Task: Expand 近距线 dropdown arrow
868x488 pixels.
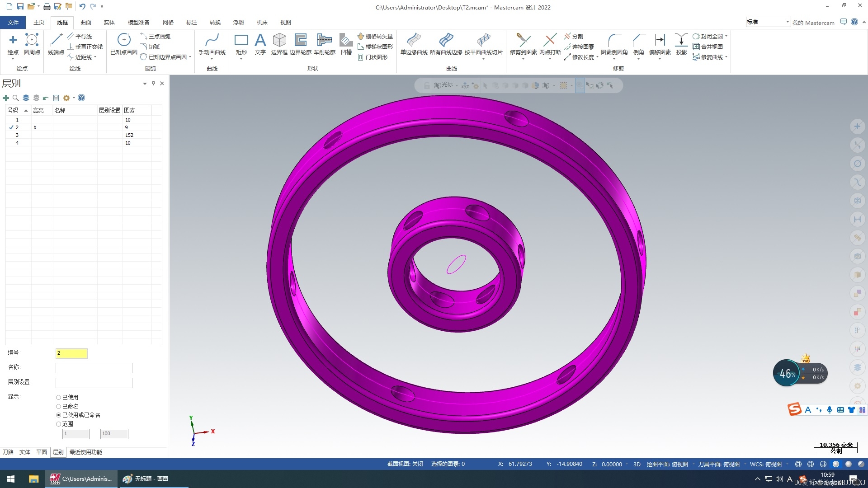Action: point(95,57)
